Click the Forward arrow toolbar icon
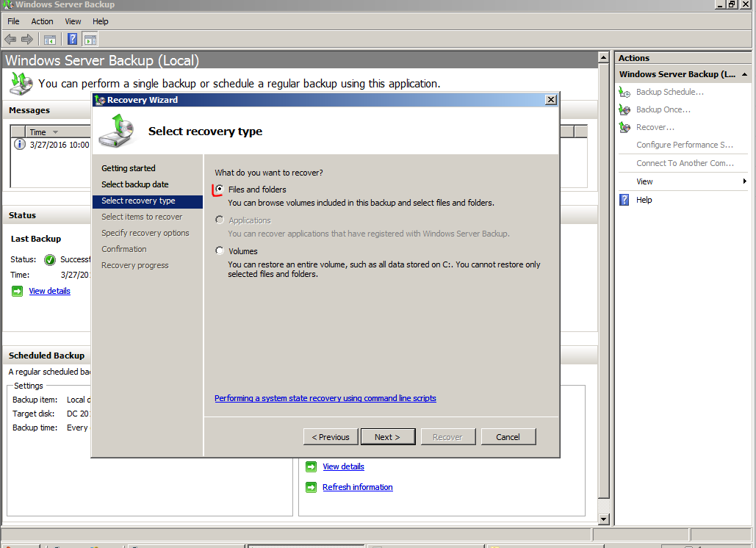756x548 pixels. pyautogui.click(x=27, y=40)
